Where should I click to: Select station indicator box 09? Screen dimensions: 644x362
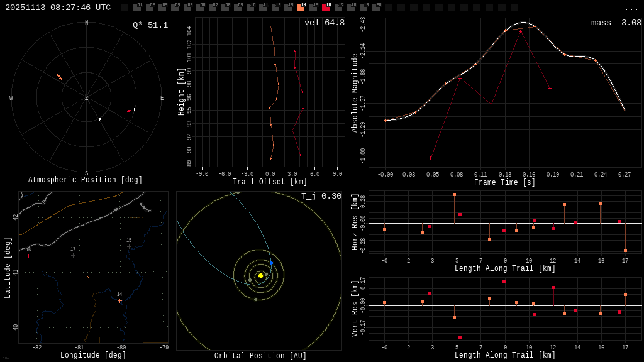tap(238, 8)
